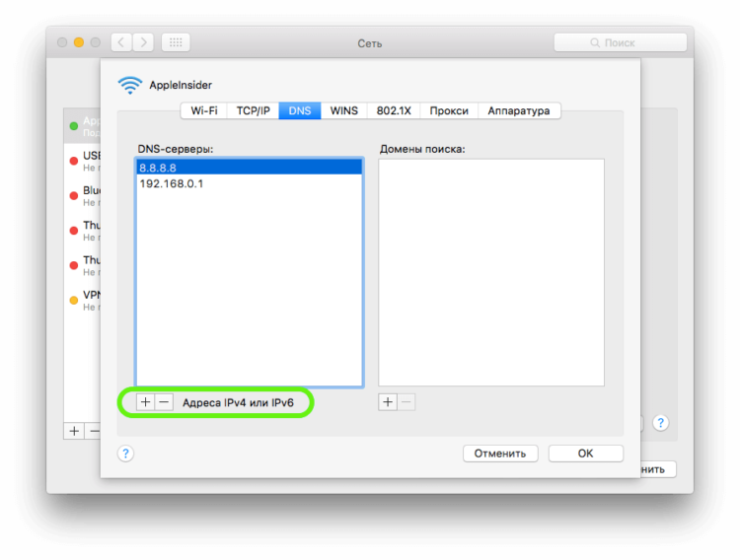
Task: Open help in the Network window behind
Action: point(661,423)
